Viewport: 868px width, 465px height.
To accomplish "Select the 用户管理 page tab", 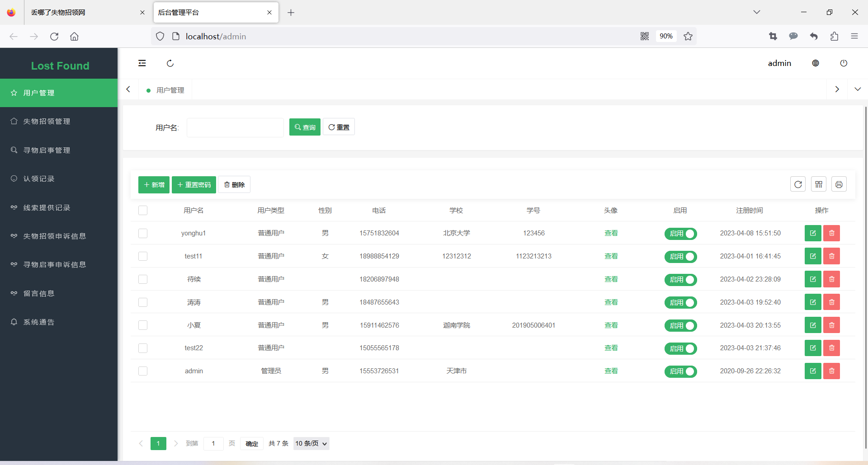I will tap(165, 90).
